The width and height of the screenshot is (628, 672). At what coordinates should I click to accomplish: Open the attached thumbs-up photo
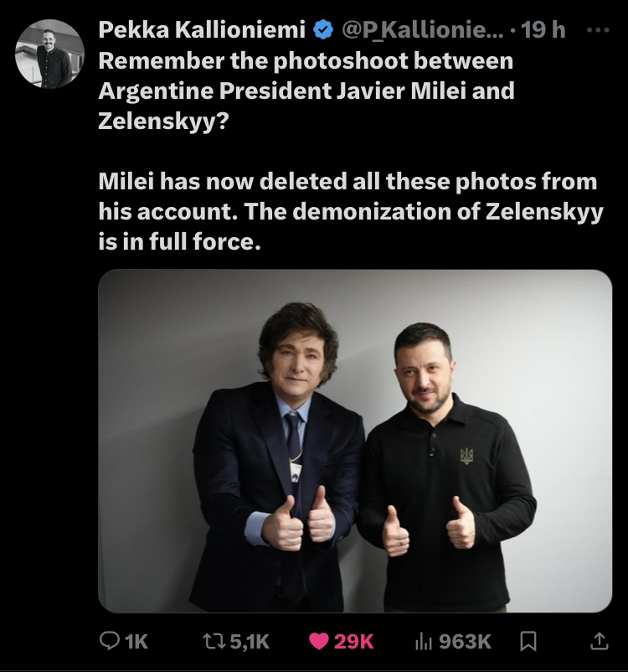(355, 441)
